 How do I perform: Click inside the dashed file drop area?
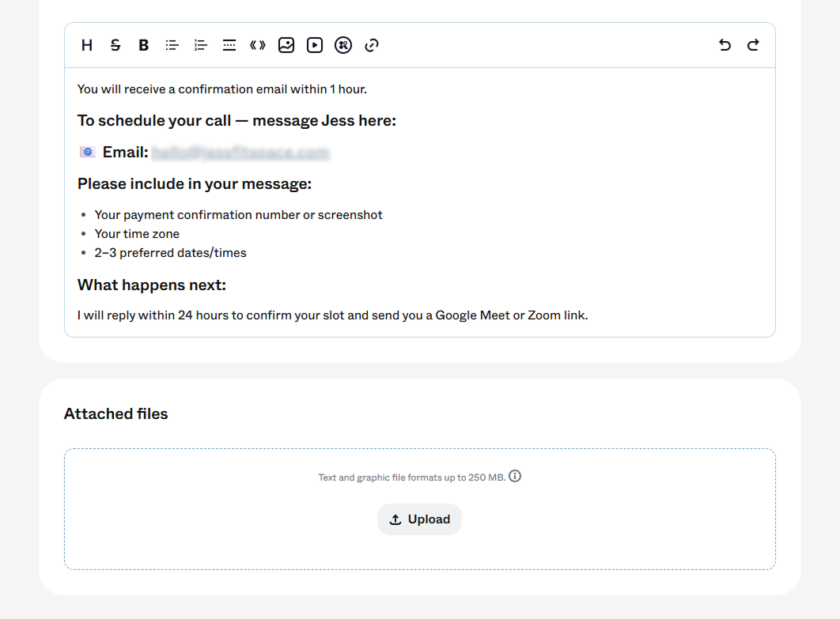click(x=420, y=509)
